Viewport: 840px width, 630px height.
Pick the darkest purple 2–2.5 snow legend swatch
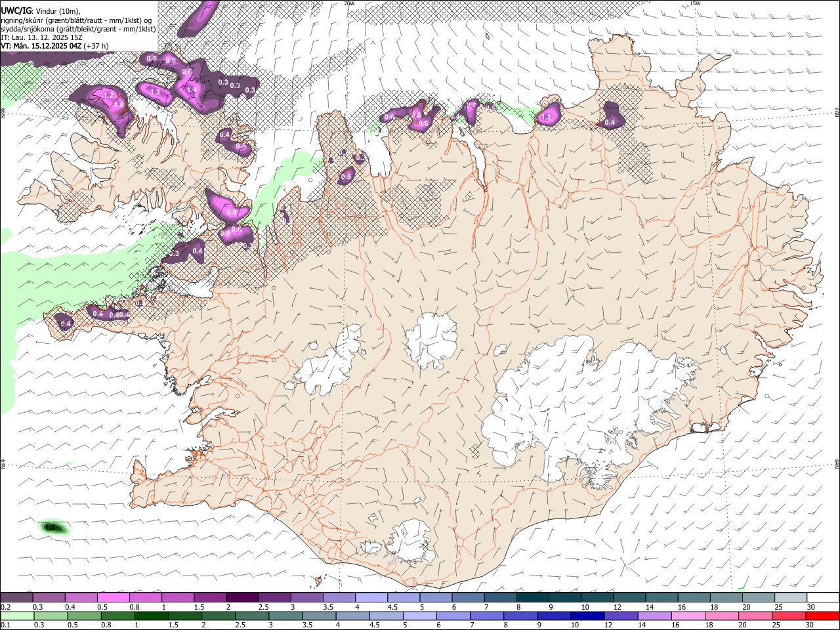click(x=241, y=597)
